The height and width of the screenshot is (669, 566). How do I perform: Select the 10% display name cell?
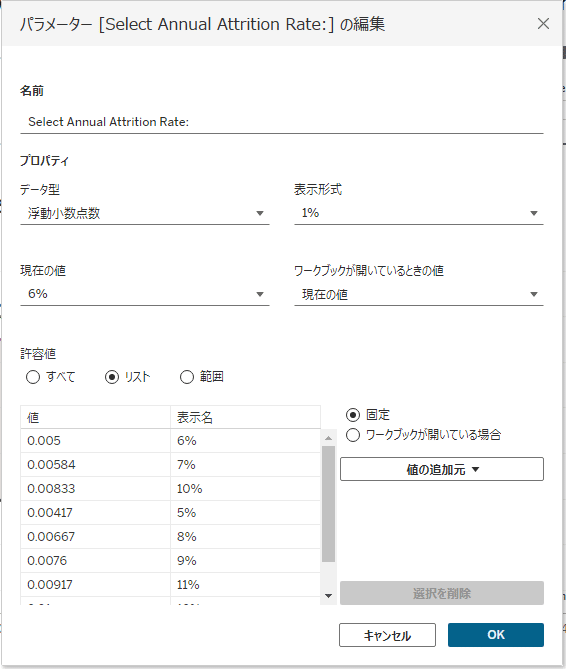(245, 489)
